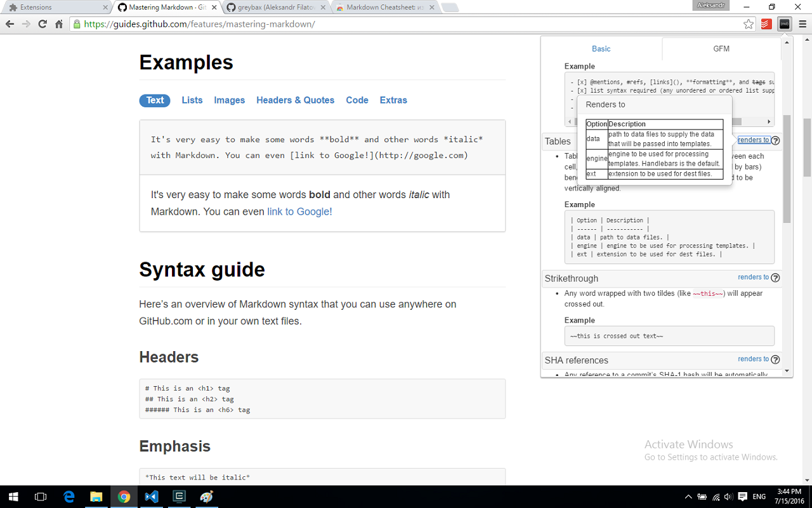
Task: Open the Paint palette app in taskbar
Action: point(206,497)
